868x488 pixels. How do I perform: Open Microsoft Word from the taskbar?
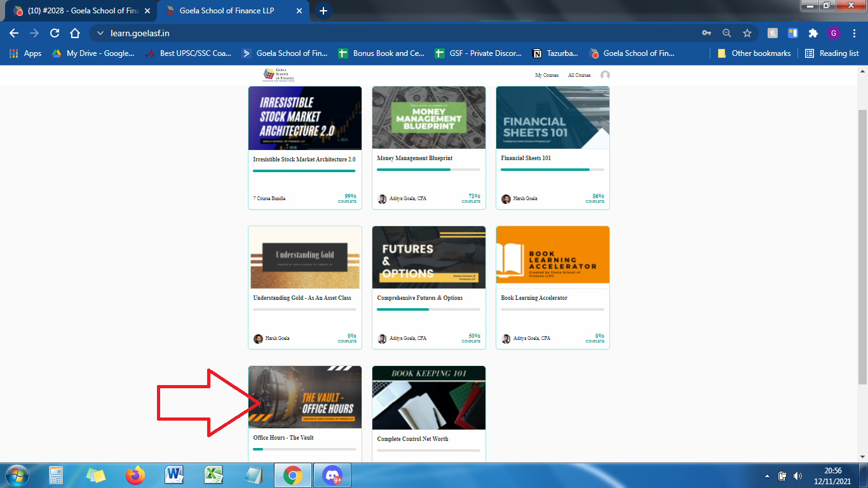[x=174, y=475]
